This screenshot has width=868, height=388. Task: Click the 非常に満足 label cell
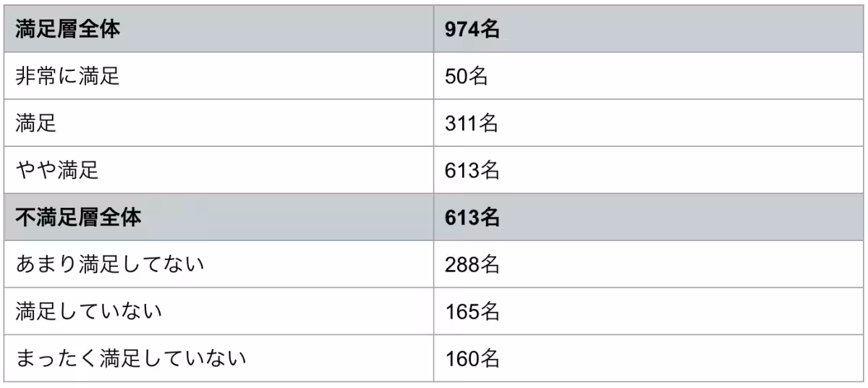(67, 77)
